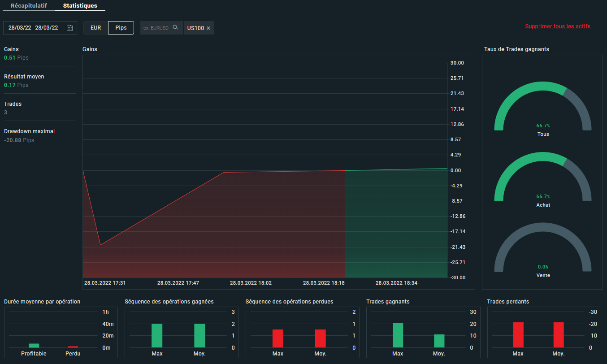This screenshot has width=607, height=364.
Task: Click Max bar in Trades gagnants chart
Action: (398, 335)
